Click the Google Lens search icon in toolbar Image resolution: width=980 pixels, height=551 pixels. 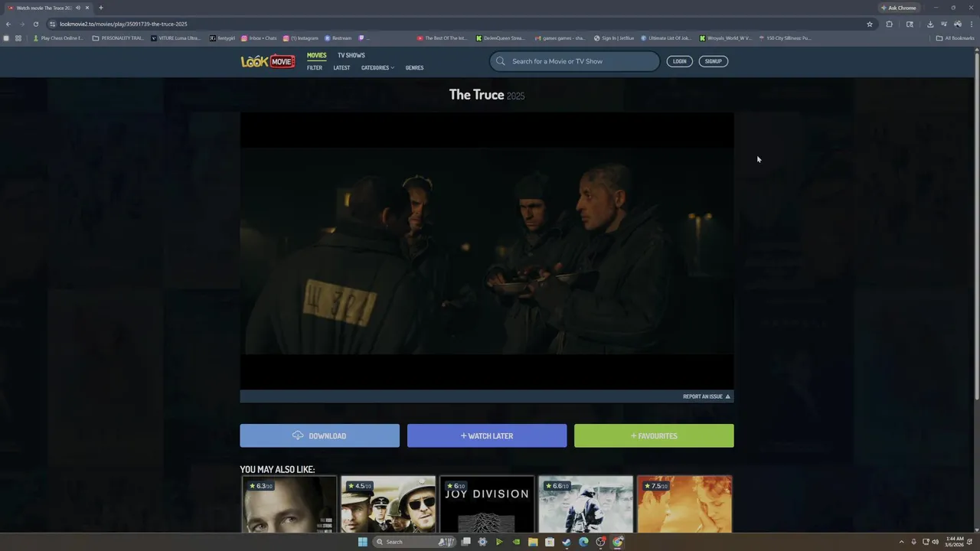tap(910, 24)
